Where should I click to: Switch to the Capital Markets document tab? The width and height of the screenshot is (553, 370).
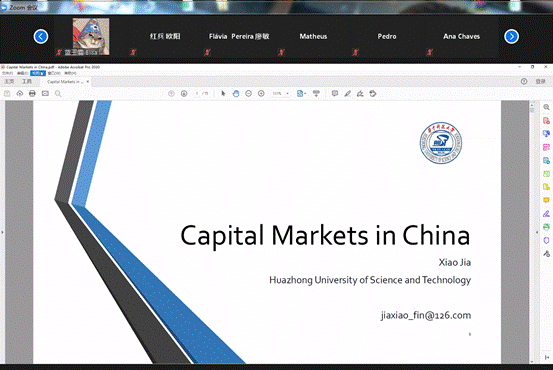tap(65, 82)
